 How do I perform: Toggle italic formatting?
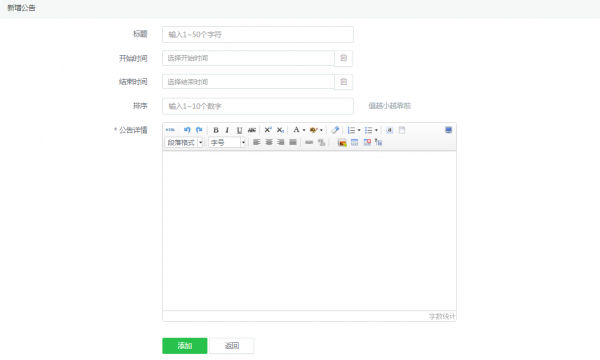pos(227,130)
